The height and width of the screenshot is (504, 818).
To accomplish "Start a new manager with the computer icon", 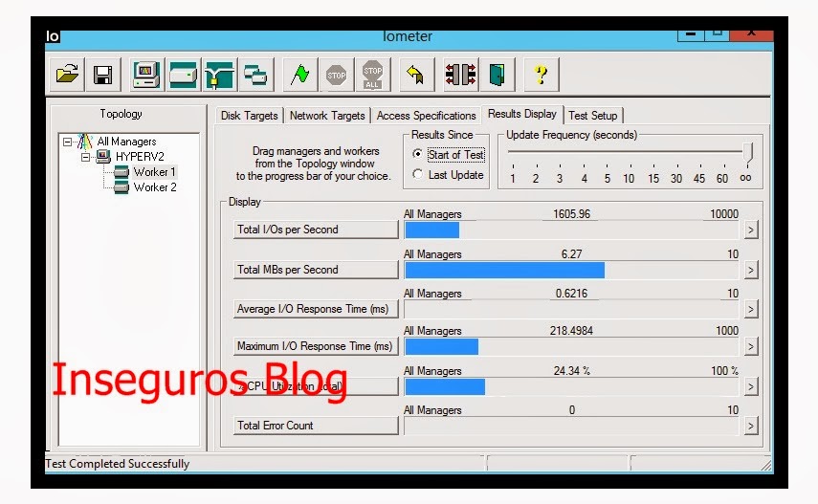I will pos(146,75).
